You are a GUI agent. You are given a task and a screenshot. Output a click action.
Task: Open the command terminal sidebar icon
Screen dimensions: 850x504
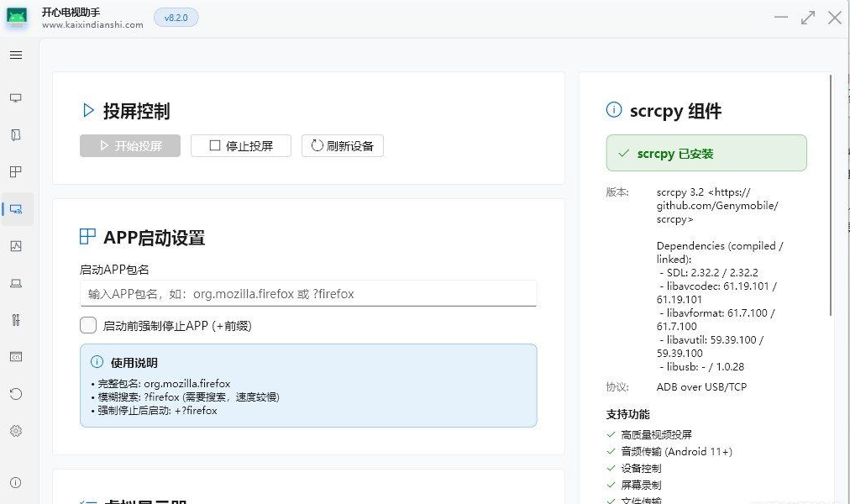click(16, 357)
